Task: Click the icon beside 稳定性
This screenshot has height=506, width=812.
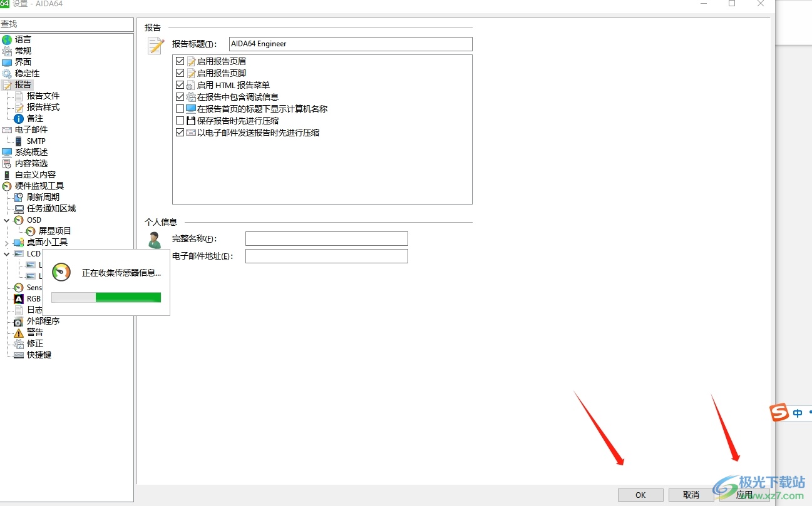Action: pyautogui.click(x=7, y=73)
